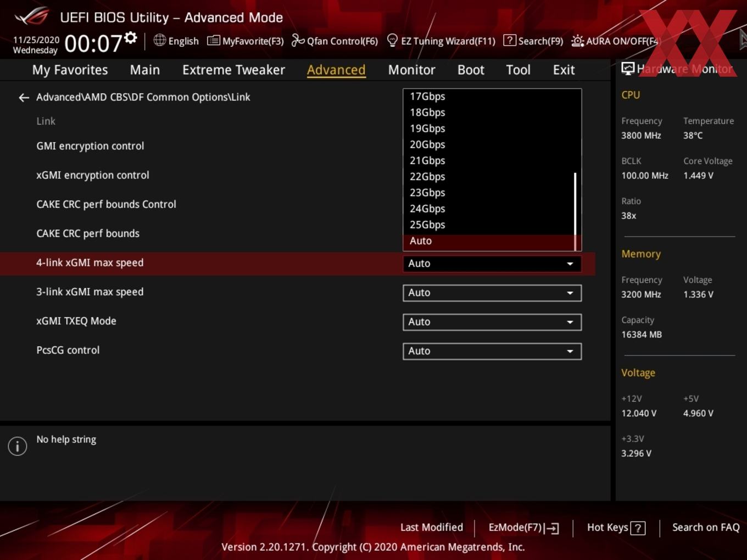Open the Monitor tab
747x560 pixels.
point(411,70)
